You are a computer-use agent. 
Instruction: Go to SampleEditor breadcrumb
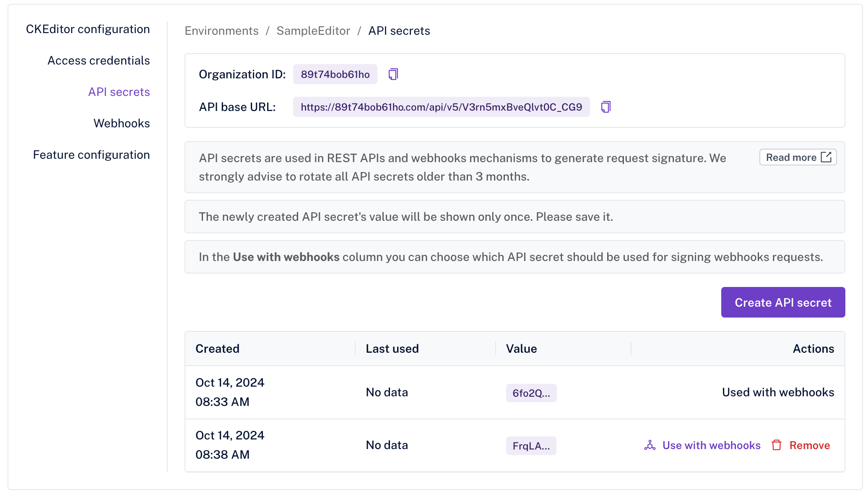point(313,31)
